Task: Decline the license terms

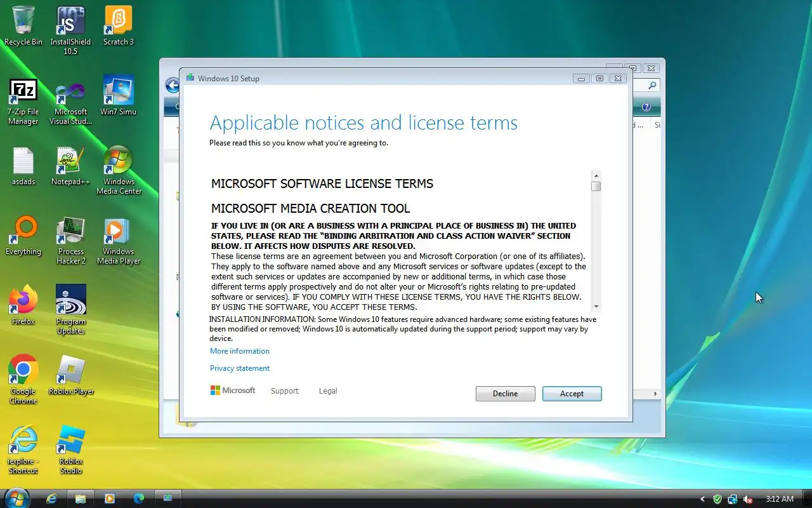Action: (x=505, y=394)
